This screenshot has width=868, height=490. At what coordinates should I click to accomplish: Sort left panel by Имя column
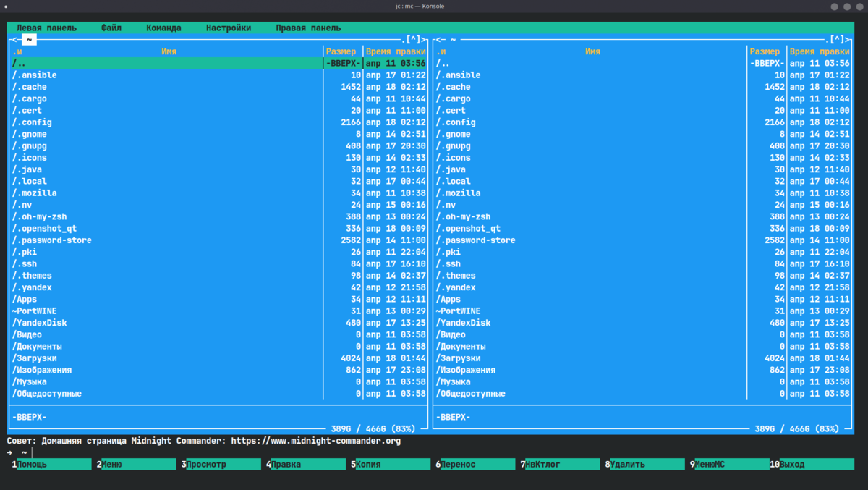[x=169, y=51]
